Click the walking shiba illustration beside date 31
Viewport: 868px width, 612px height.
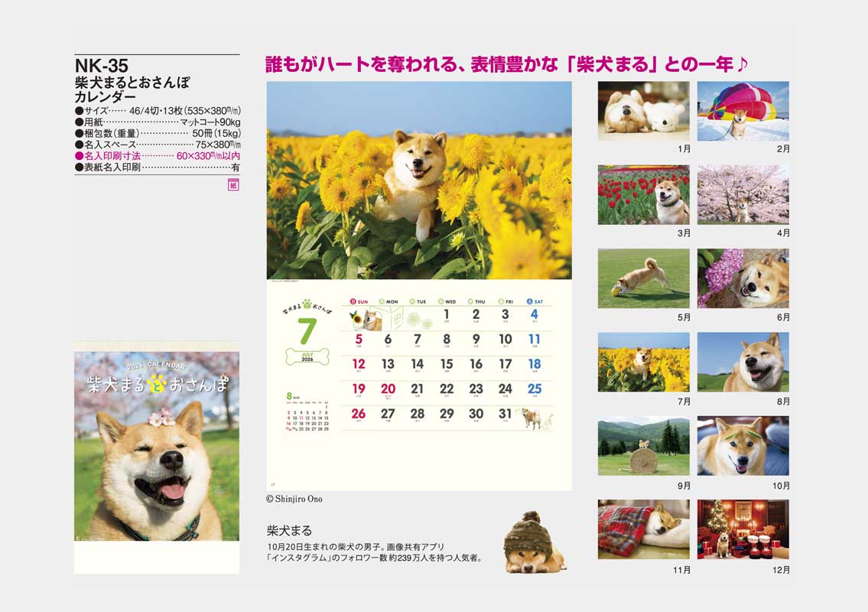532,418
